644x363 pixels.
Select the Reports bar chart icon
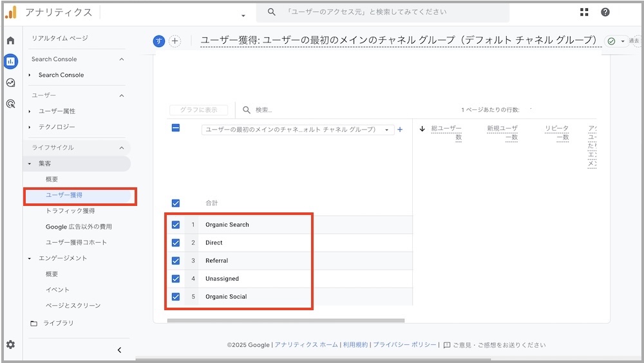point(10,62)
